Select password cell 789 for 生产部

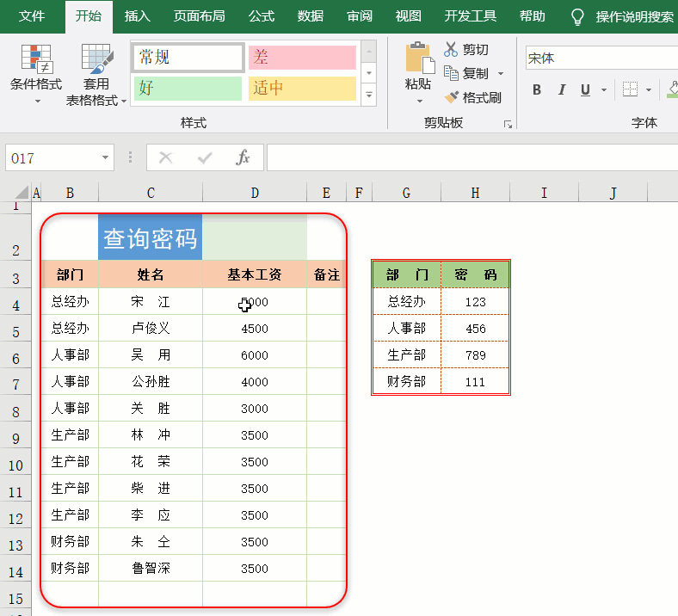(475, 355)
